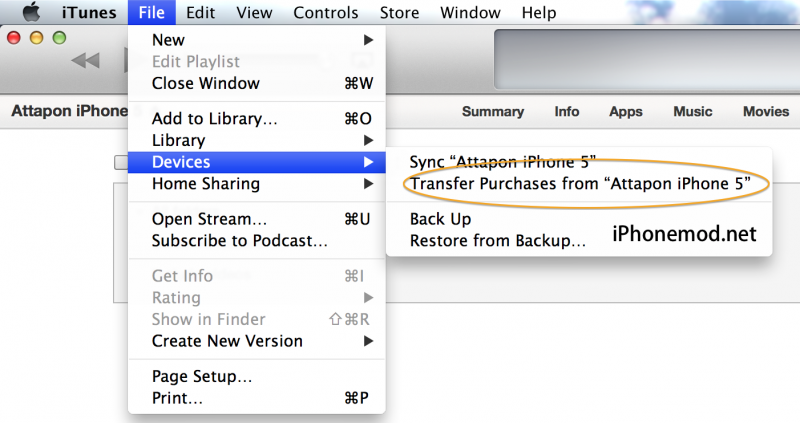Open the iTunes application menu

tap(89, 13)
